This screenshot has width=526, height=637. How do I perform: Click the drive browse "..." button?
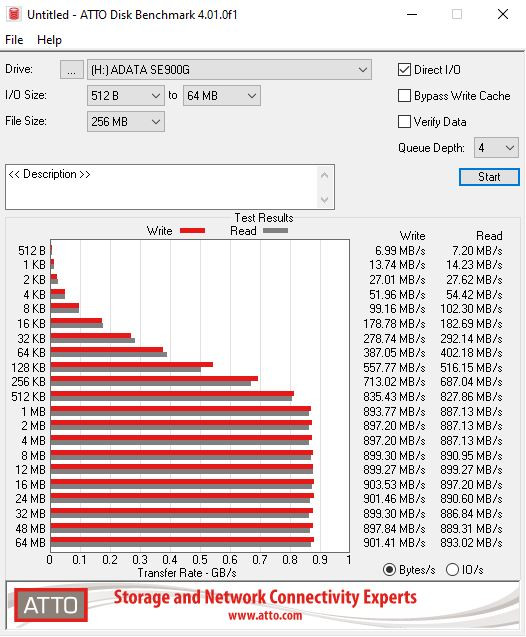point(71,70)
